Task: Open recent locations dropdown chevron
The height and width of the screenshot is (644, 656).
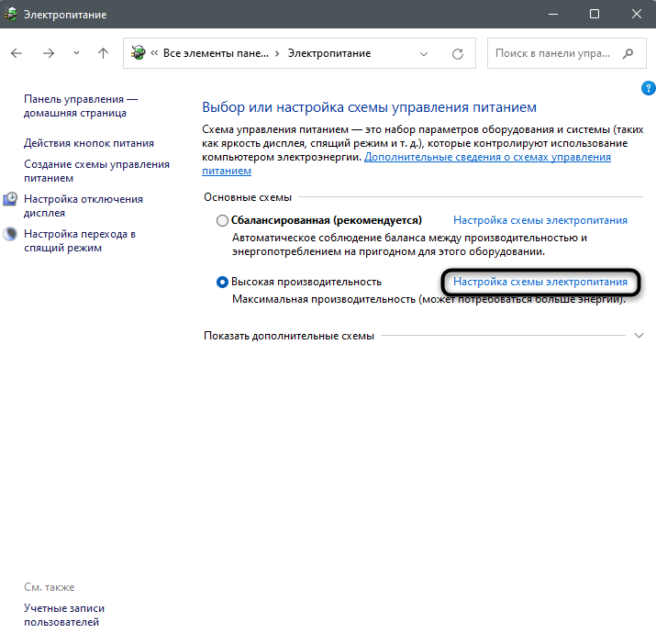Action: click(x=76, y=53)
